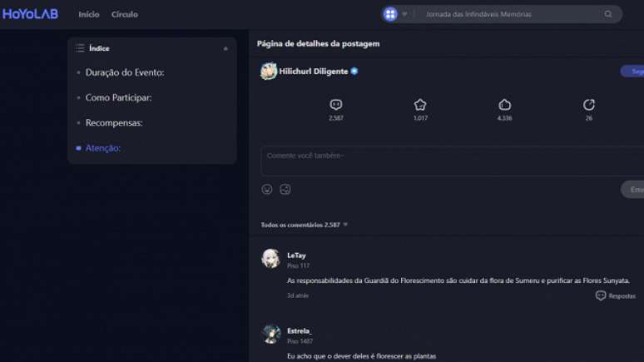
Task: Open the HoYoLAB home logo
Action: [x=31, y=14]
